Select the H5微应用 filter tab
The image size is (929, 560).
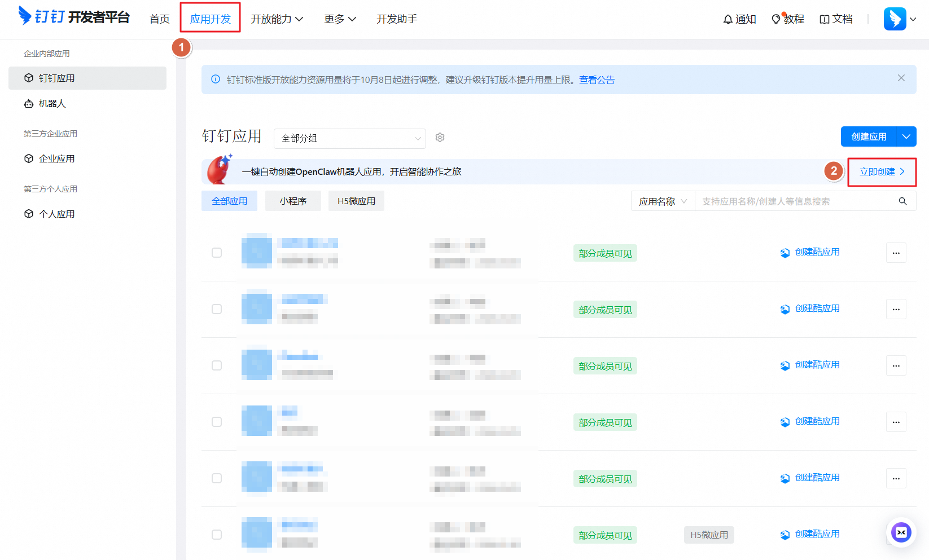(356, 201)
